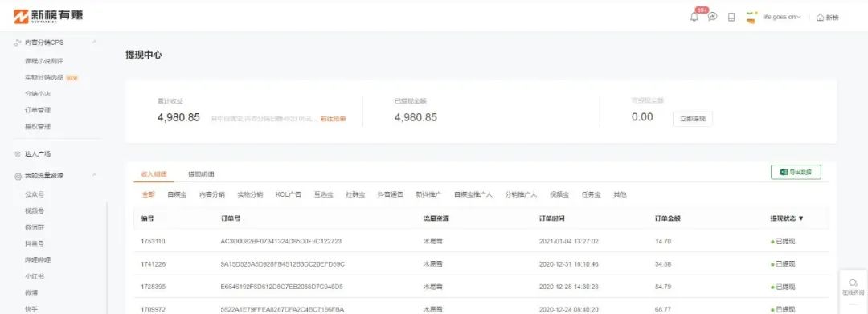
Task: Open 订单管理 in sidebar
Action: pos(38,110)
